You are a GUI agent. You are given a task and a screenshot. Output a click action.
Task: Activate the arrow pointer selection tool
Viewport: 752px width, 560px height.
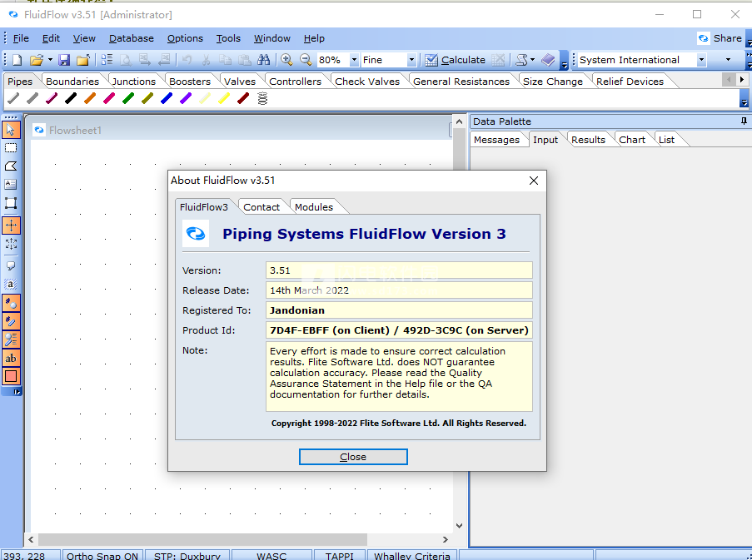coord(11,129)
